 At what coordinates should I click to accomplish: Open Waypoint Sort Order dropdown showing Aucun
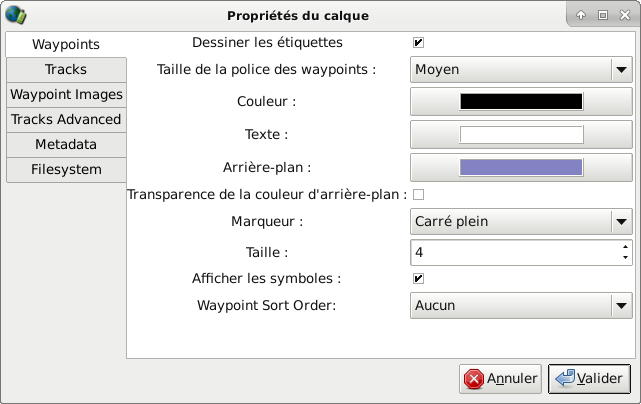point(521,305)
